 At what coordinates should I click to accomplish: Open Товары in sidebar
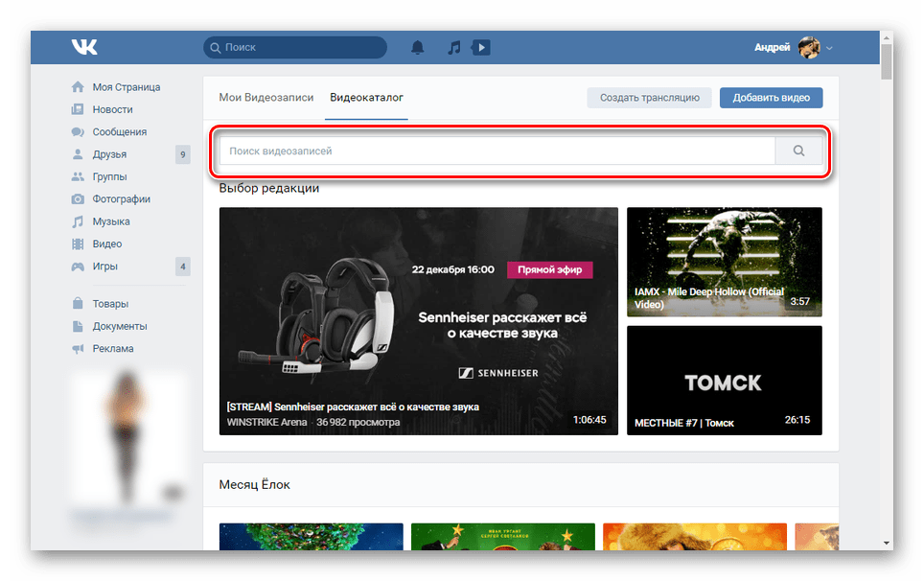(x=110, y=304)
